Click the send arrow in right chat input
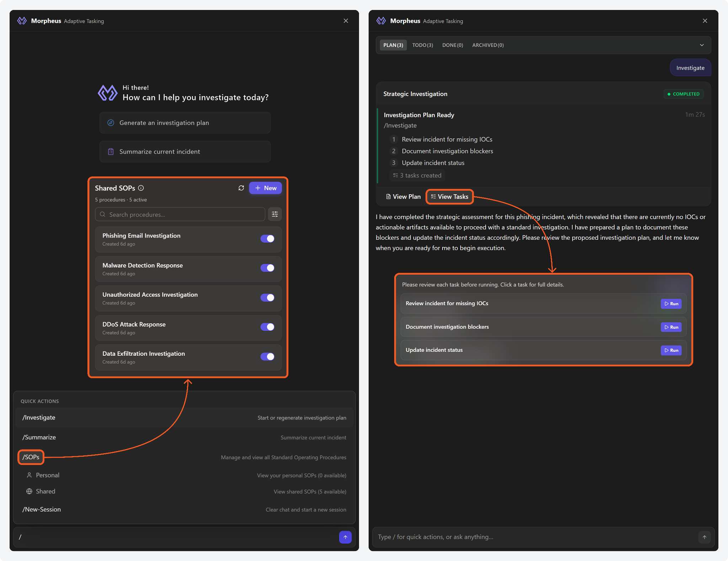The image size is (728, 561). [x=704, y=537]
